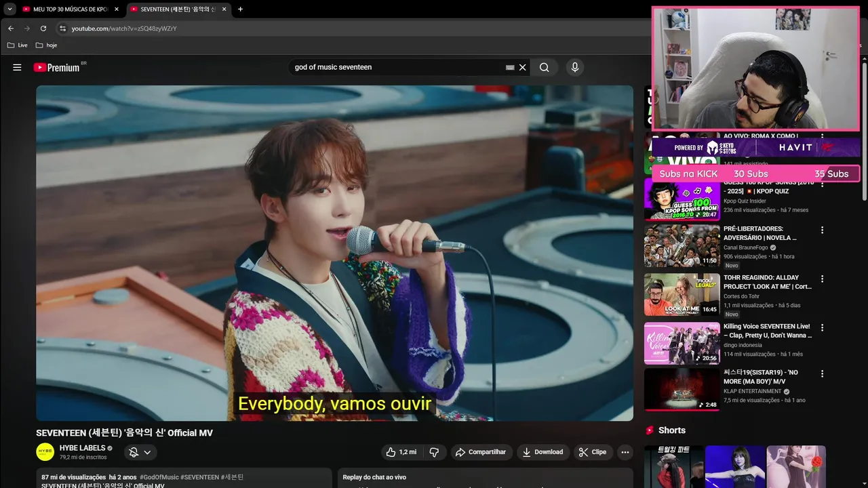The height and width of the screenshot is (488, 868).
Task: Visit Canal BrauneFogo channel
Action: 746,247
